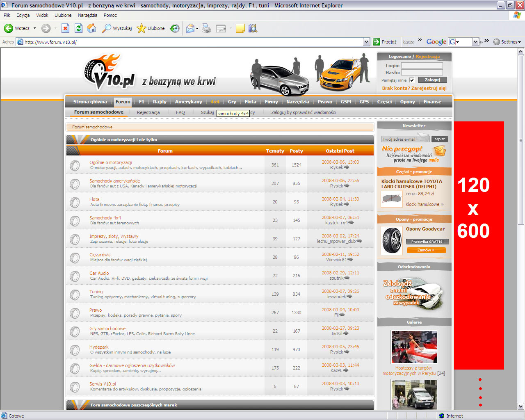Image resolution: width=525 pixels, height=420 pixels.
Task: Switch to the Rajdy site tab
Action: 160,102
